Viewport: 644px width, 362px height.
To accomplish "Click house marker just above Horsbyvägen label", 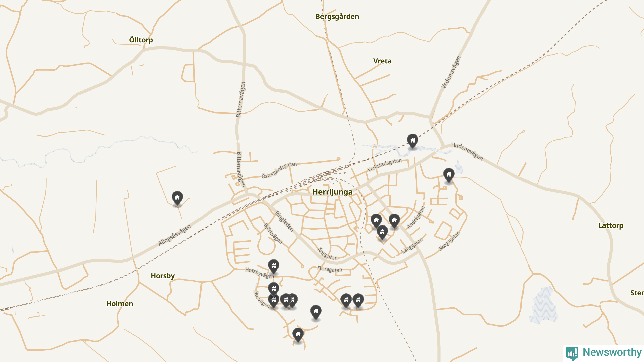I will 273,266.
